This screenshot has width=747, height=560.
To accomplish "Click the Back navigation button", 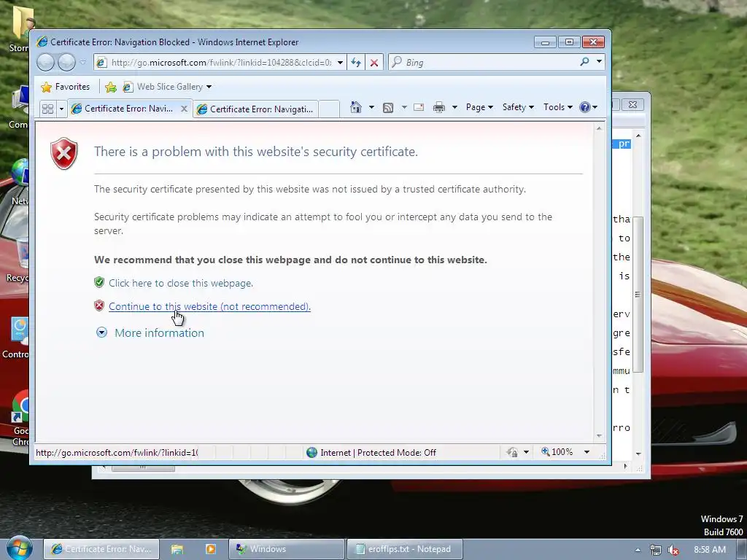I will click(46, 63).
